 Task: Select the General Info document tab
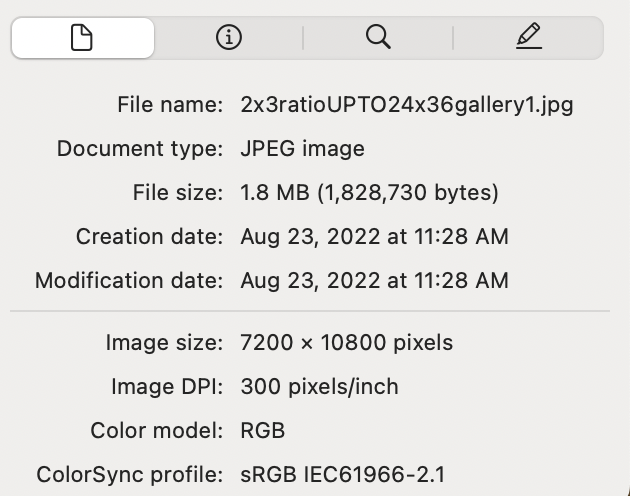coord(82,38)
